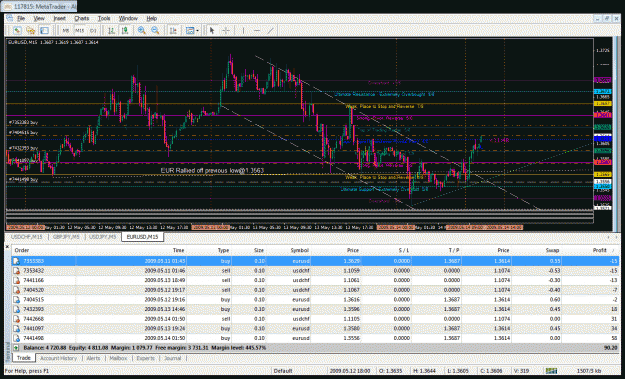The width and height of the screenshot is (625, 379).
Task: Click the sell icon of order 7441166
Action: pyautogui.click(x=16, y=280)
